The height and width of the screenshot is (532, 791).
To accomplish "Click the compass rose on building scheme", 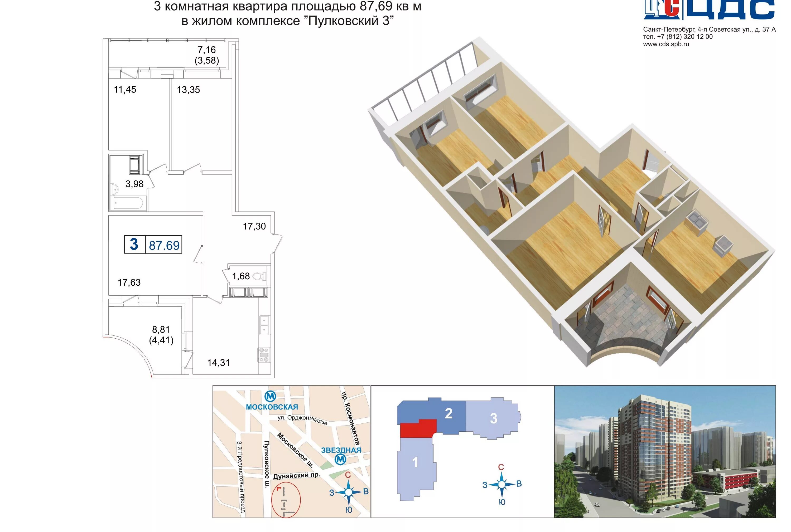I will [502, 485].
